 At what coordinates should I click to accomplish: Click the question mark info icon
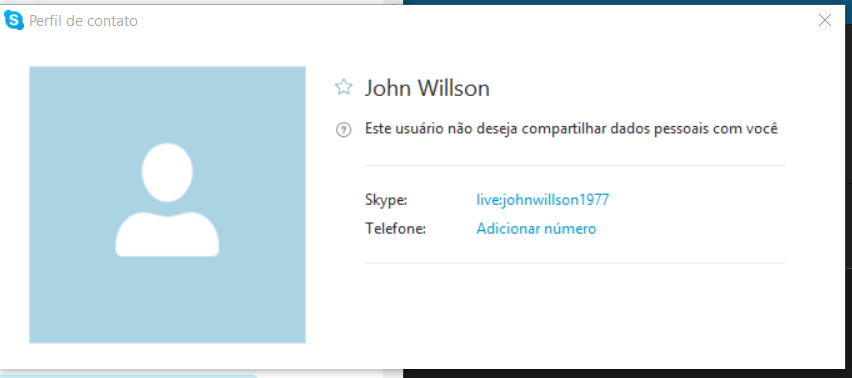(343, 130)
